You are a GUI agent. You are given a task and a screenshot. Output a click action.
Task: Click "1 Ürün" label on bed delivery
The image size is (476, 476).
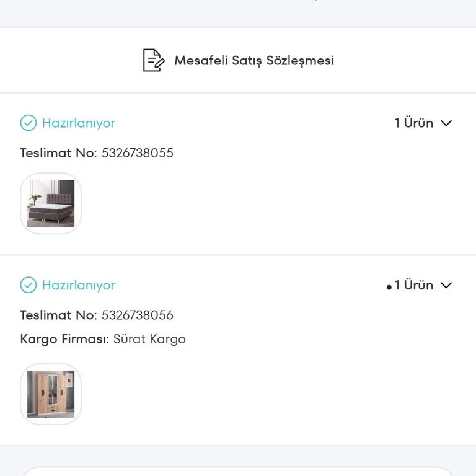pos(413,123)
